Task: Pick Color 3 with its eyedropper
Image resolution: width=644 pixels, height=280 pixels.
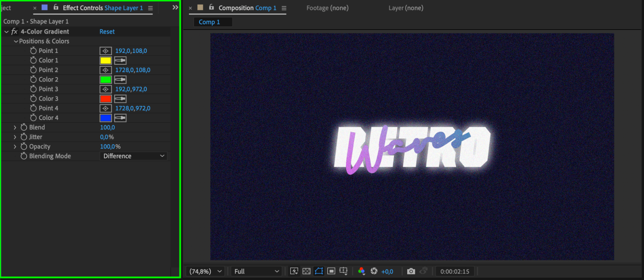Action: tap(120, 99)
